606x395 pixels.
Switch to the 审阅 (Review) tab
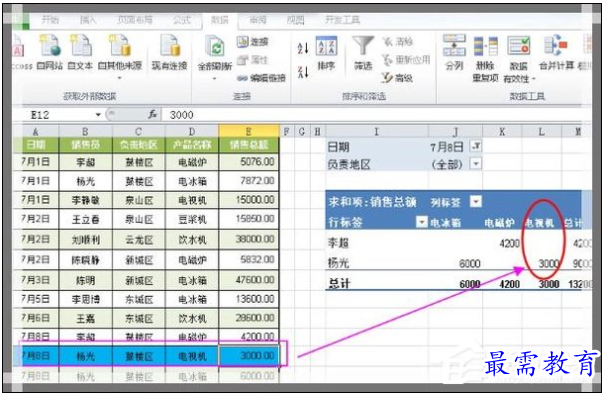[258, 20]
